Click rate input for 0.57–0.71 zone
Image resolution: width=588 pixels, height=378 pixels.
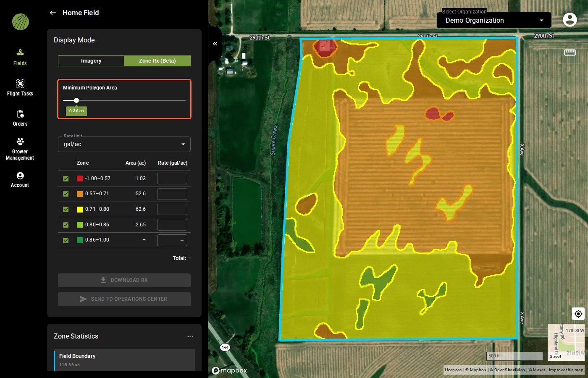[x=172, y=194]
